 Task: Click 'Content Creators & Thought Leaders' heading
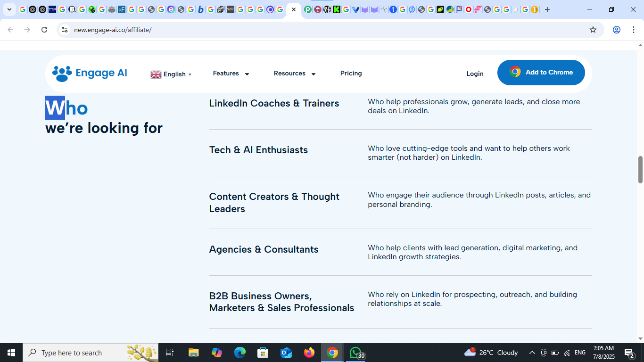click(x=274, y=203)
